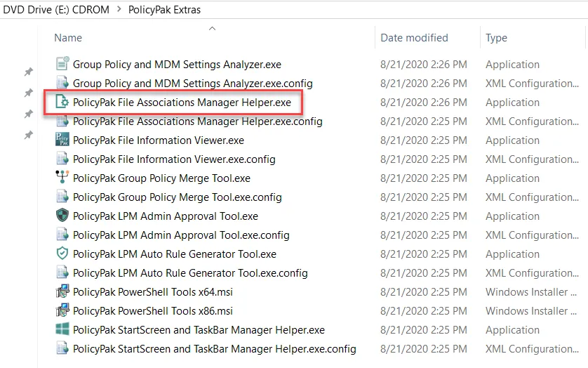The width and height of the screenshot is (588, 368).
Task: Click the icon of StartScreen and TaskBar Manager Helper.exe.config
Action: [62, 348]
